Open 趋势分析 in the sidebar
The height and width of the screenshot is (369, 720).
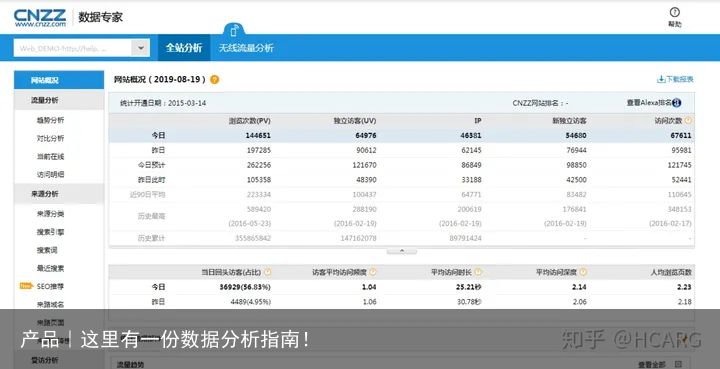pyautogui.click(x=51, y=120)
